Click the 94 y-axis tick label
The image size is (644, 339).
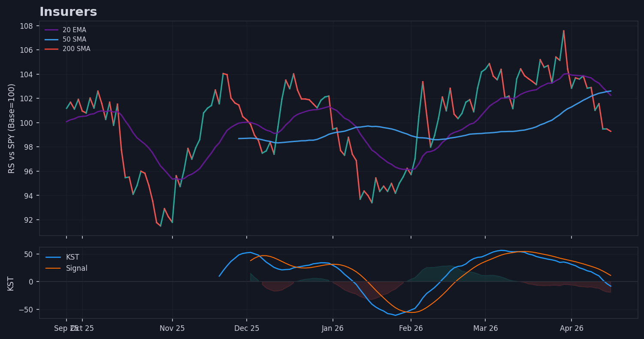(x=30, y=196)
